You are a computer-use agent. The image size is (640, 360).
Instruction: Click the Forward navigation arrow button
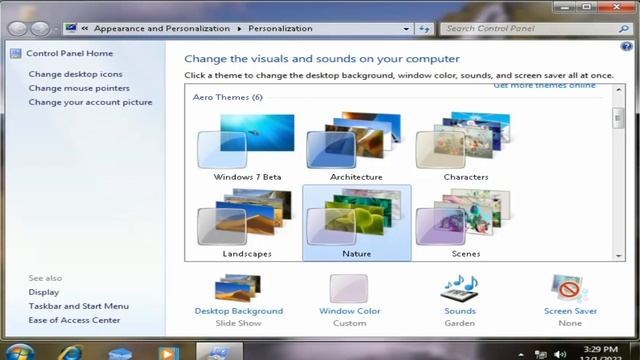click(40, 29)
